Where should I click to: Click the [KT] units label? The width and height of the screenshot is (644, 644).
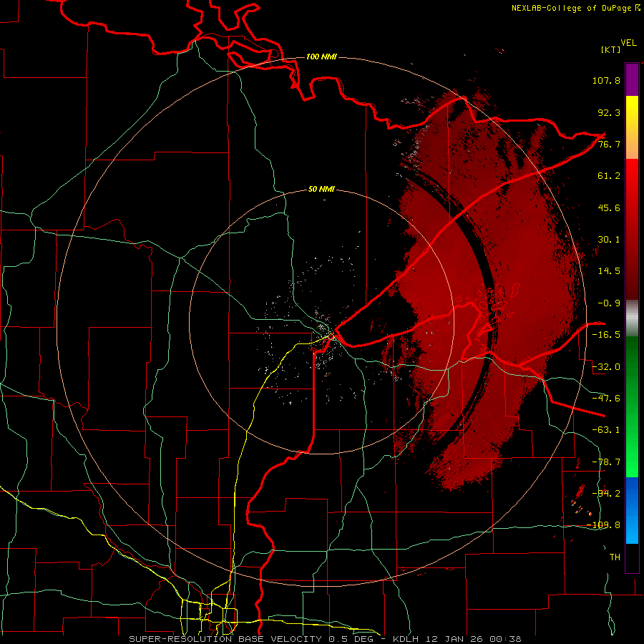[x=611, y=49]
